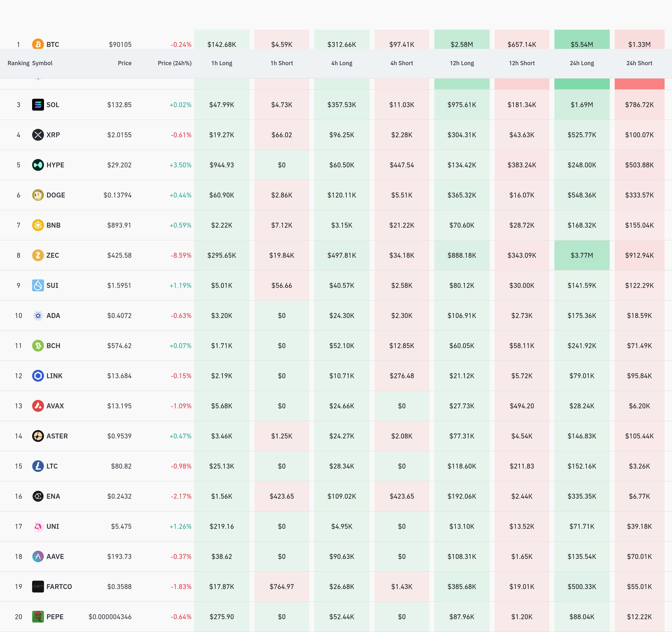Sort by the 1h Short column header
672x632 pixels.
(x=282, y=63)
